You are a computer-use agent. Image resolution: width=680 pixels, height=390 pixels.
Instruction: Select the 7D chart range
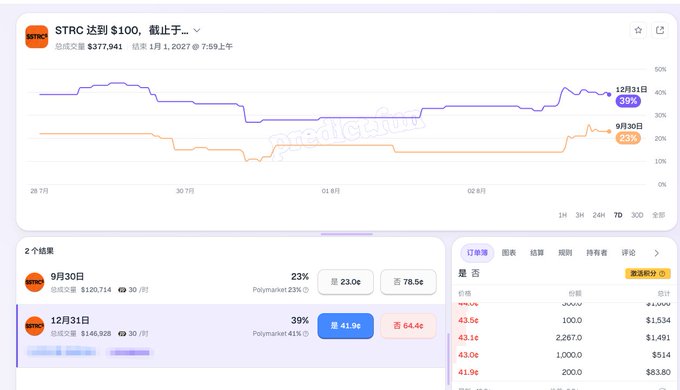[x=618, y=215]
